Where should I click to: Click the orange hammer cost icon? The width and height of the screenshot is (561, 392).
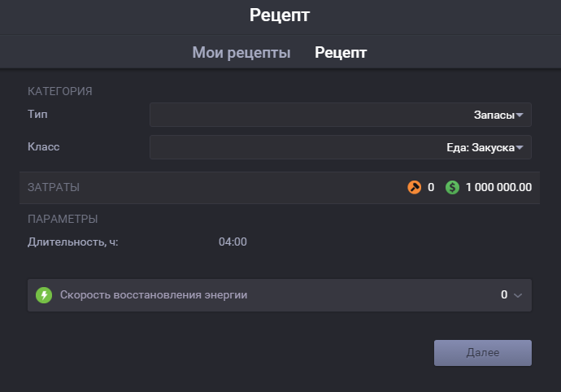[x=415, y=187]
